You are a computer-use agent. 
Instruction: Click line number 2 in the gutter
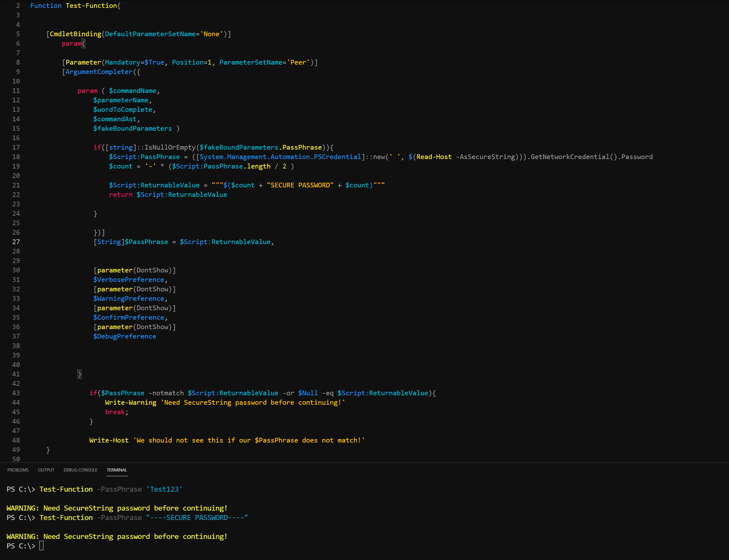18,6
